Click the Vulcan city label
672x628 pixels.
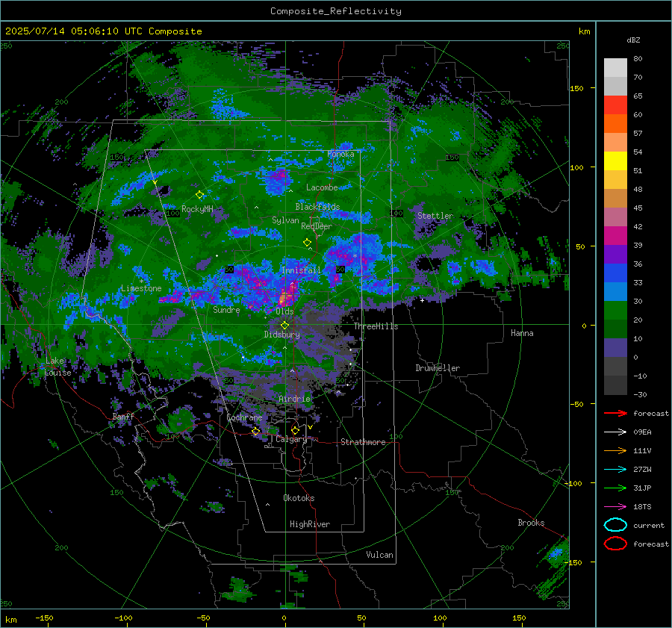click(x=379, y=555)
